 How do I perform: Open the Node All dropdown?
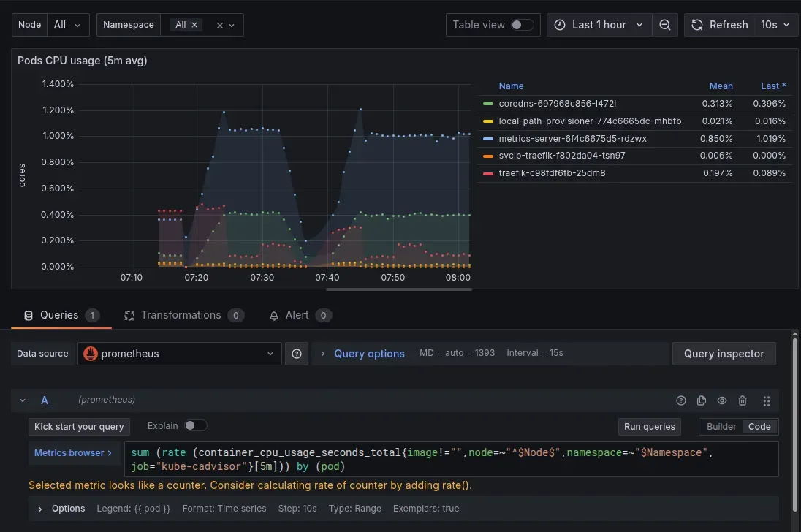pyautogui.click(x=68, y=25)
